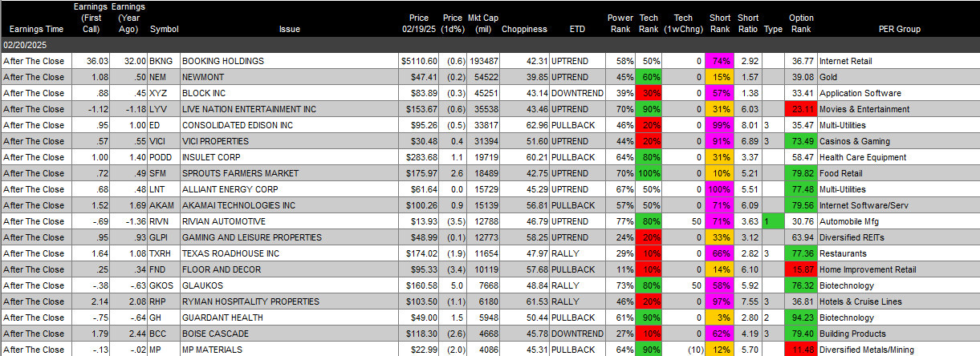Click the Choppiness column header
Image resolution: width=980 pixels, height=356 pixels.
click(524, 29)
